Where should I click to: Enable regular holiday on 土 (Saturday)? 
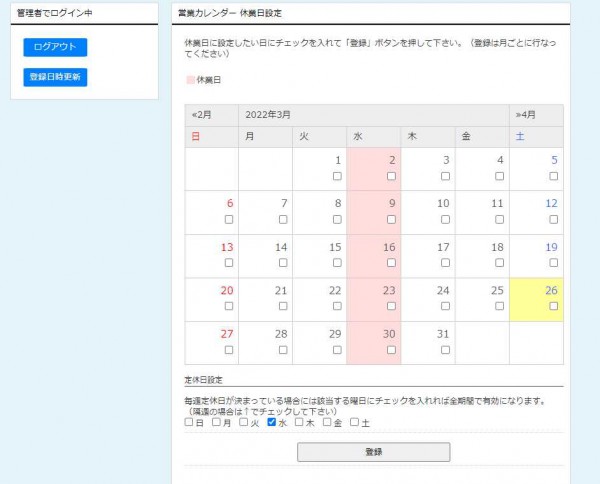pyautogui.click(x=354, y=422)
